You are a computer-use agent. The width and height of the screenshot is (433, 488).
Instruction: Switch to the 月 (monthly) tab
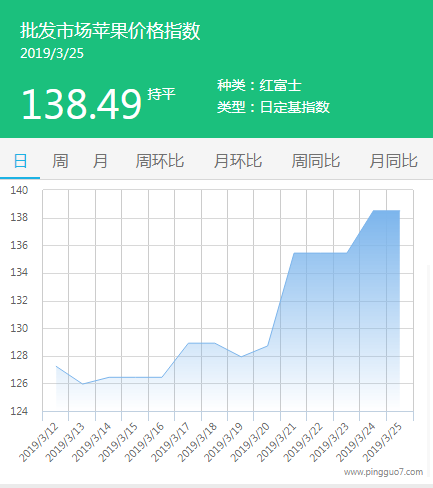(x=100, y=161)
